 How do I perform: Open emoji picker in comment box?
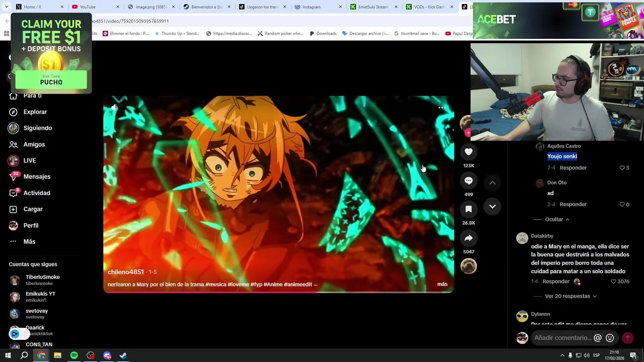point(610,338)
